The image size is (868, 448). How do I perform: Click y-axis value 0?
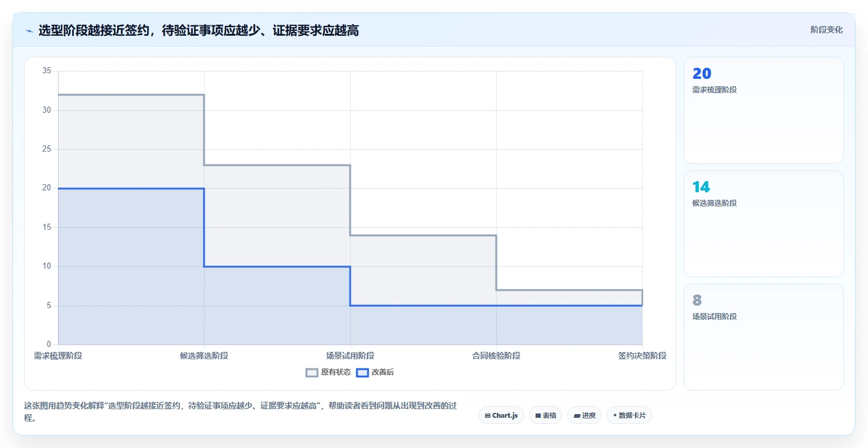point(49,344)
